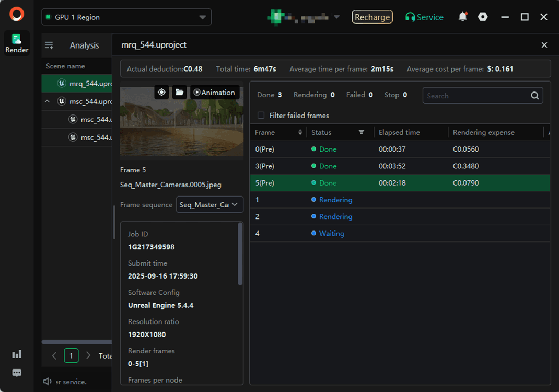Open settings hexagon icon
Screen dimensions: 559x392
pos(483,17)
